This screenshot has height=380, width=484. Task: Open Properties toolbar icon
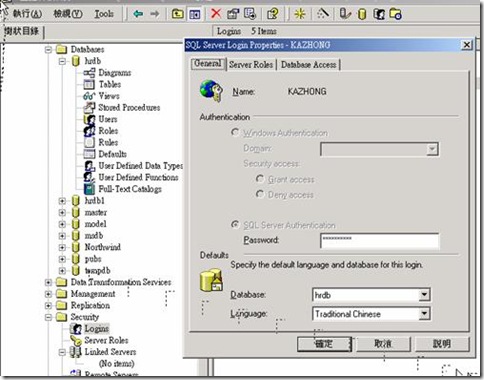[x=233, y=14]
